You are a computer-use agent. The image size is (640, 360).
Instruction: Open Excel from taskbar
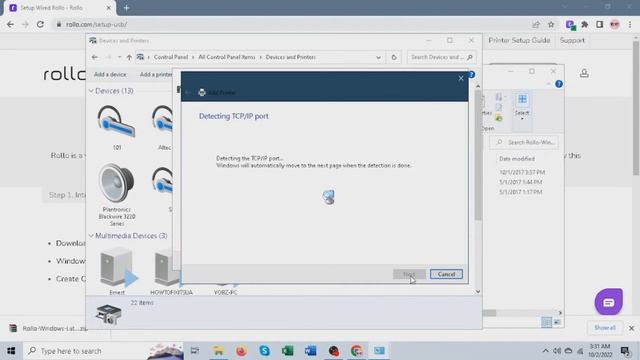[x=287, y=351]
